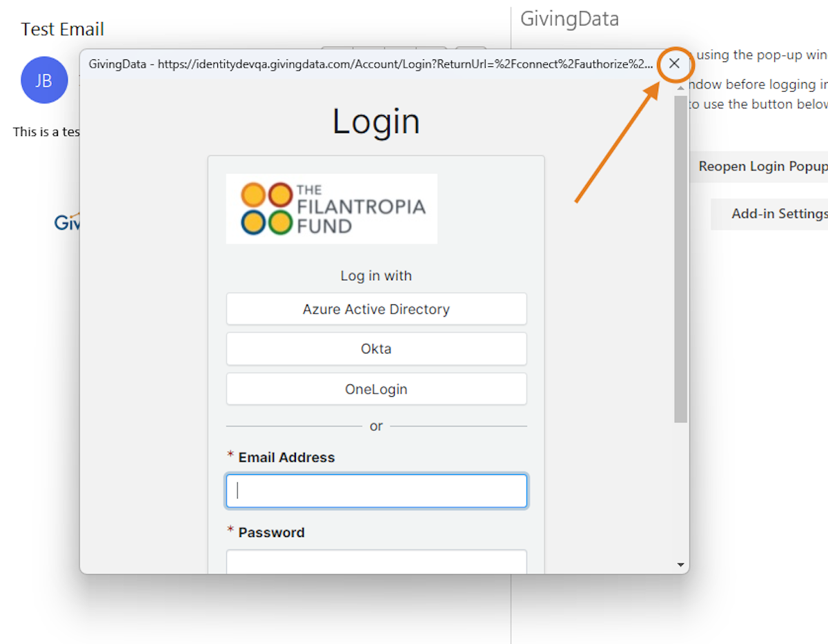Viewport: 828px width, 644px height.
Task: Open Add-in Settings in the GivingData pane
Action: coord(769,214)
